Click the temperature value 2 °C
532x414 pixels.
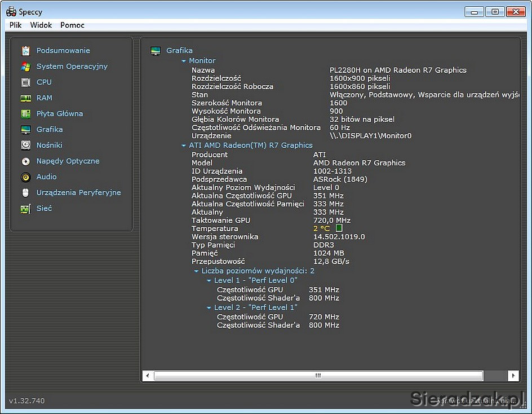(x=321, y=228)
